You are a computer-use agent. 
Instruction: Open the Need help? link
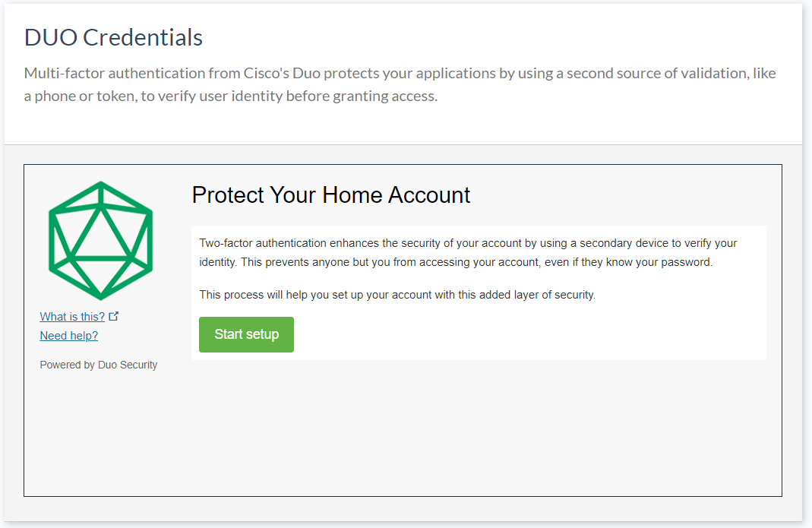point(68,335)
